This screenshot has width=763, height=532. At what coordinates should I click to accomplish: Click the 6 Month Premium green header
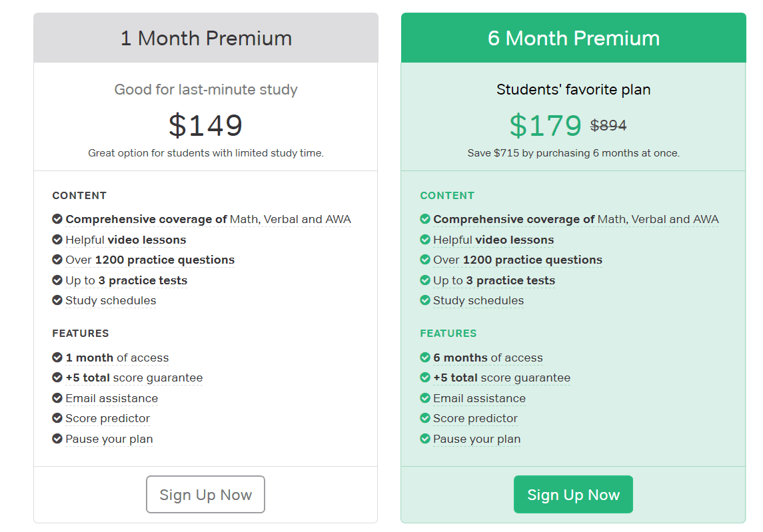573,38
